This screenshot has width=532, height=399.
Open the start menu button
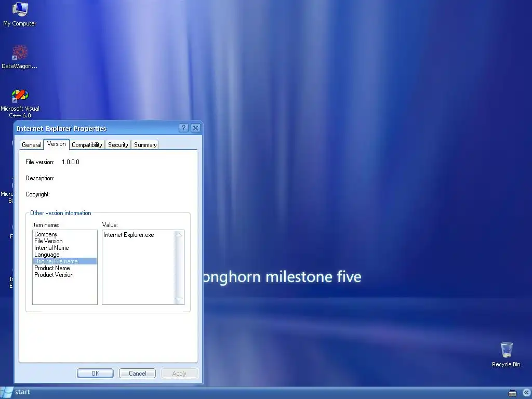pyautogui.click(x=16, y=392)
